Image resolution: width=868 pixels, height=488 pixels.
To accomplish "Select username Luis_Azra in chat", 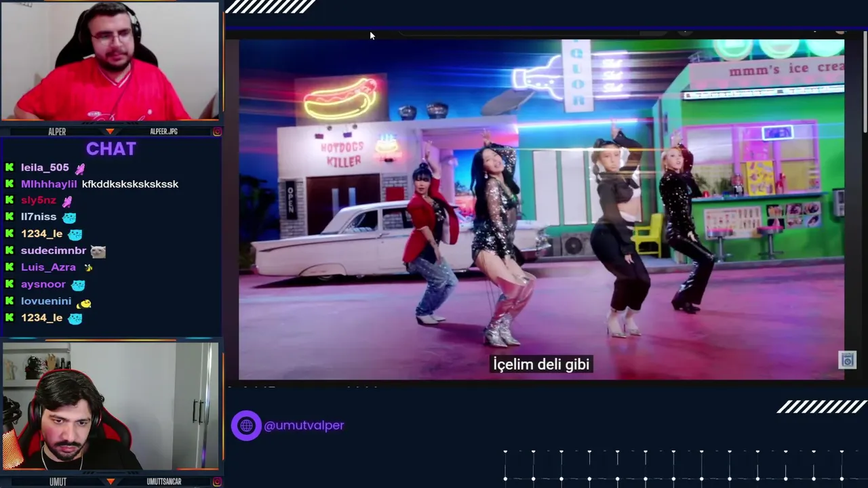I will [x=48, y=267].
